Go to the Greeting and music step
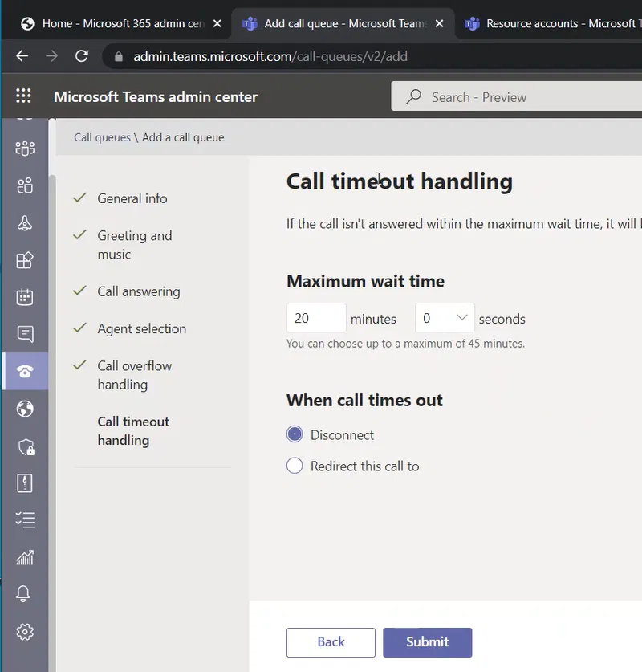Screen dimensions: 642x672 [134, 245]
